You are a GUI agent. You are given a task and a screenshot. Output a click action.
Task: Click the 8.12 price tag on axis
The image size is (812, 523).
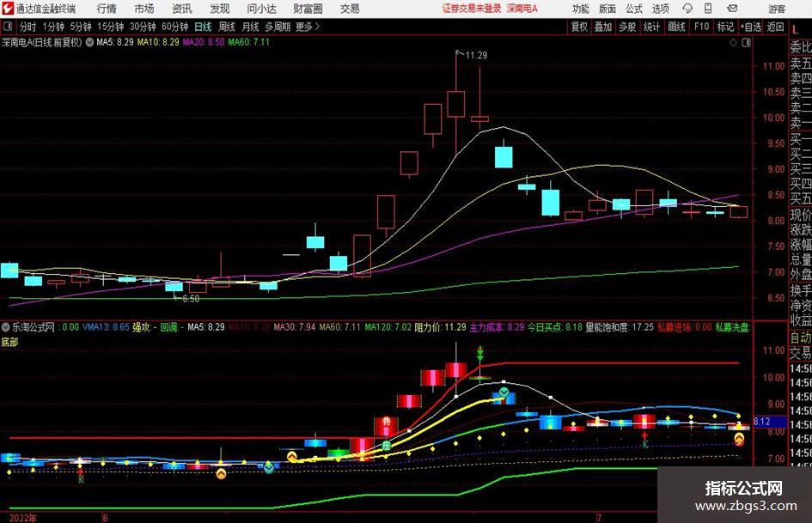[x=769, y=422]
